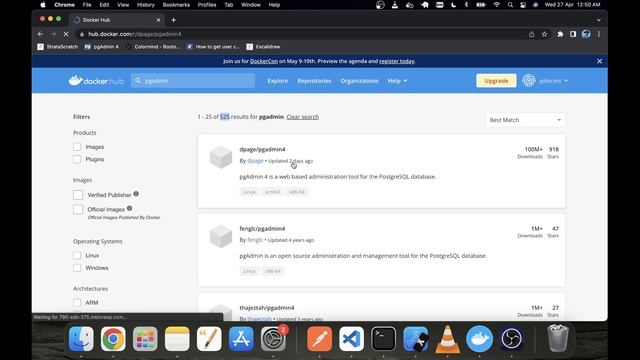Click the Docker Hub search field
The height and width of the screenshot is (360, 640).
[x=193, y=81]
